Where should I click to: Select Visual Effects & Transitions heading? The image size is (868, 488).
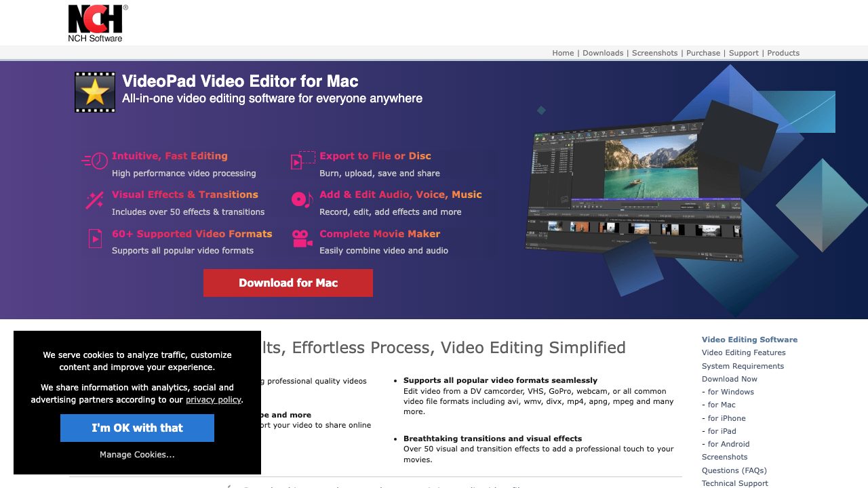(185, 195)
